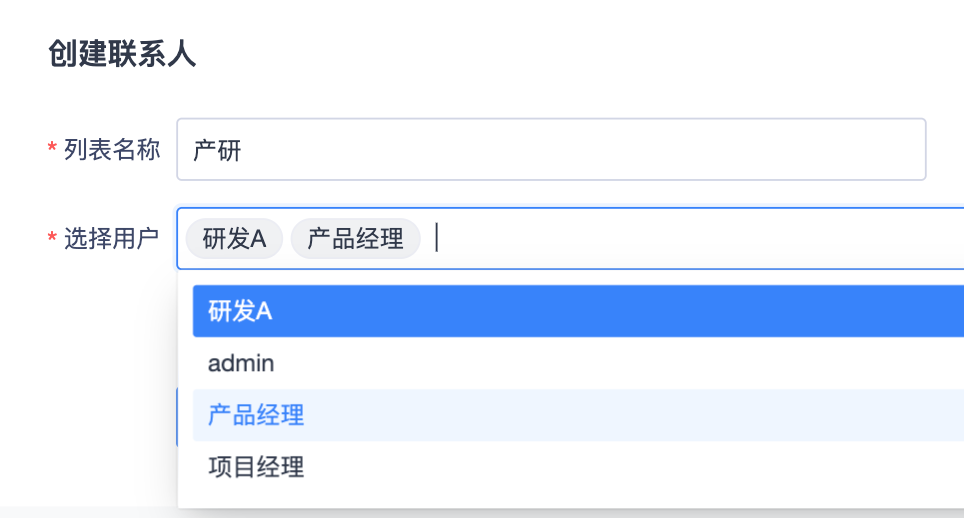Click empty area between name and user fields
The height and width of the screenshot is (518, 964).
[x=550, y=194]
